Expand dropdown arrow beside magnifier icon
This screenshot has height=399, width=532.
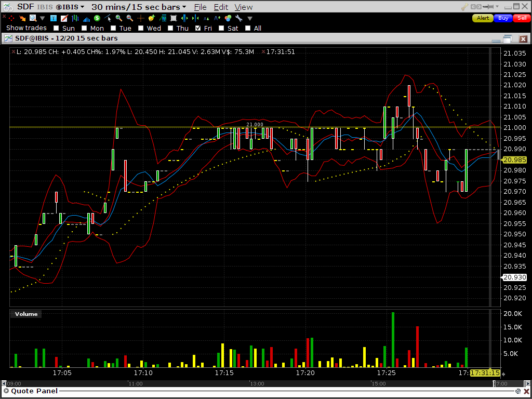click(43, 18)
